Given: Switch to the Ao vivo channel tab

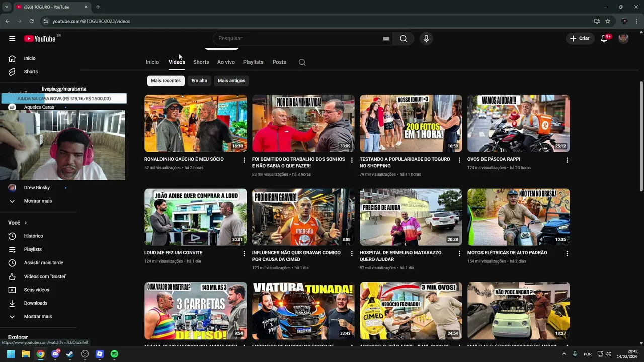Looking at the screenshot, I should coord(226,62).
